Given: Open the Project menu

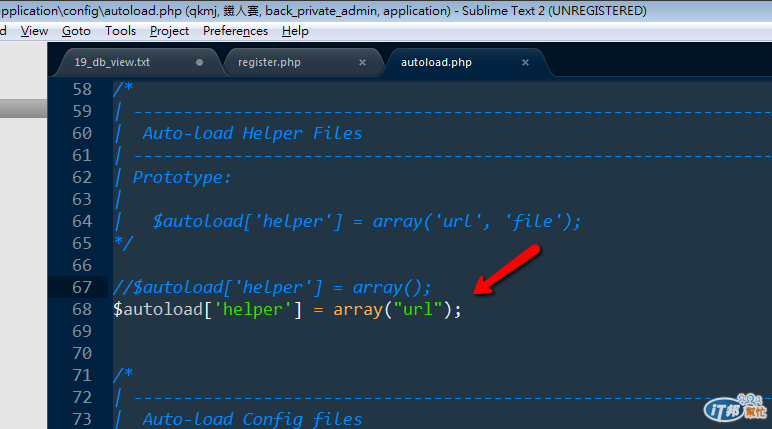Looking at the screenshot, I should pos(169,31).
